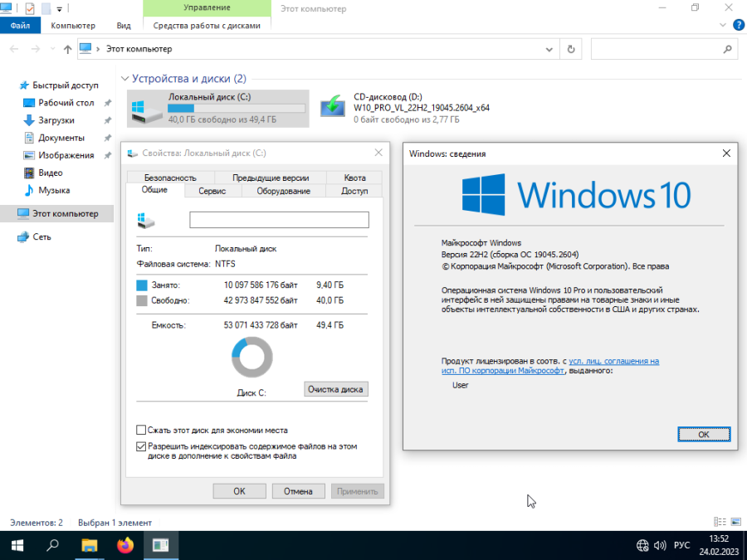Click the disk label text field

pos(279,220)
